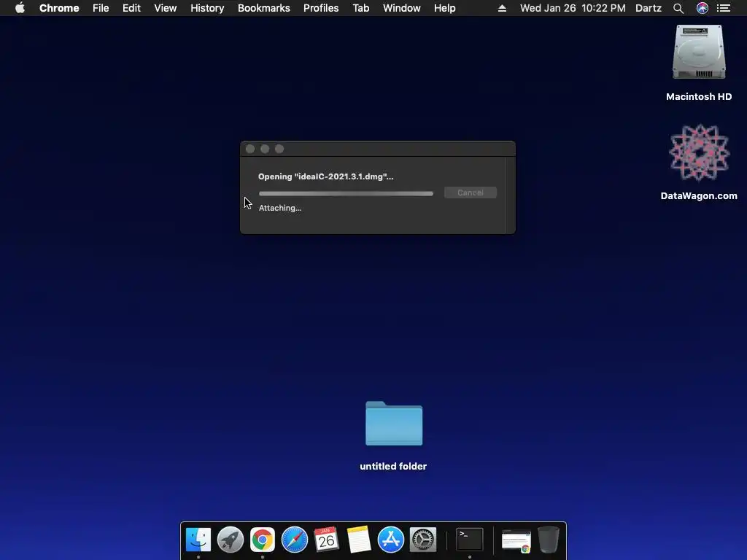Click the dialog's close button

(x=250, y=149)
